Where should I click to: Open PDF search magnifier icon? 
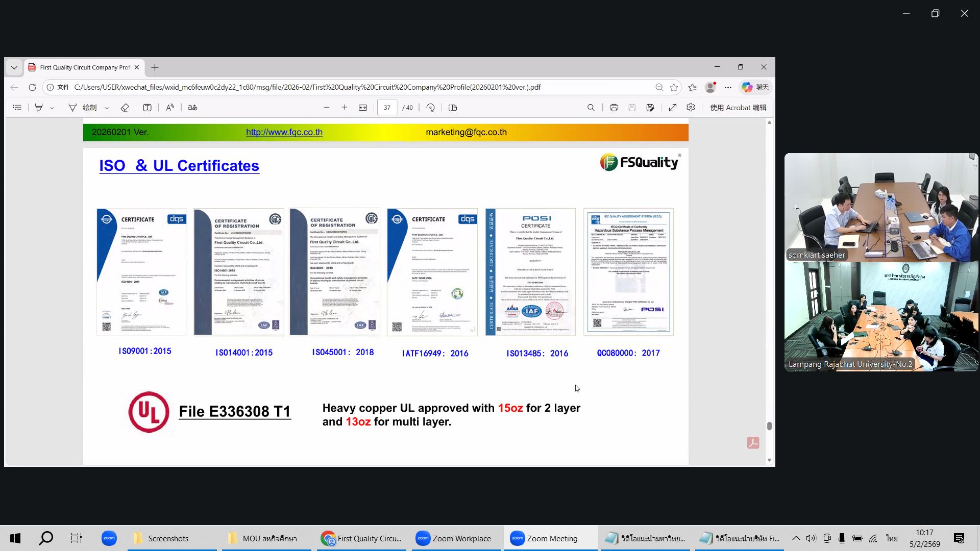(x=591, y=108)
